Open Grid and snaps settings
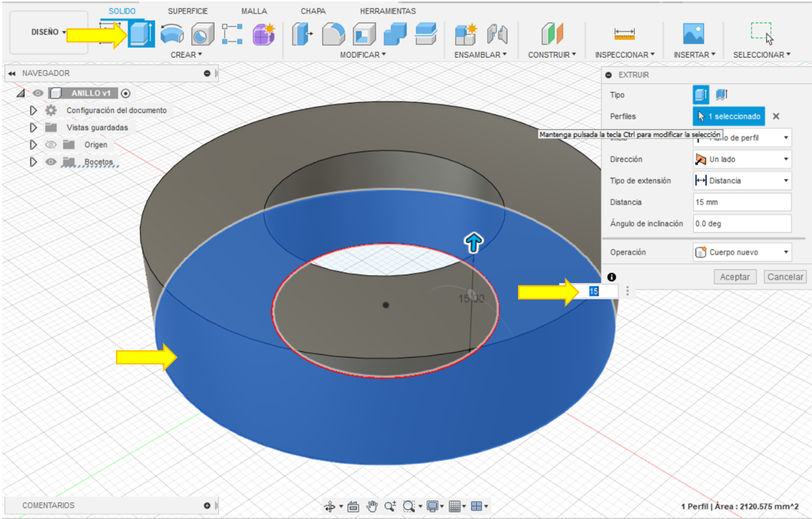The width and height of the screenshot is (812, 519). (455, 506)
